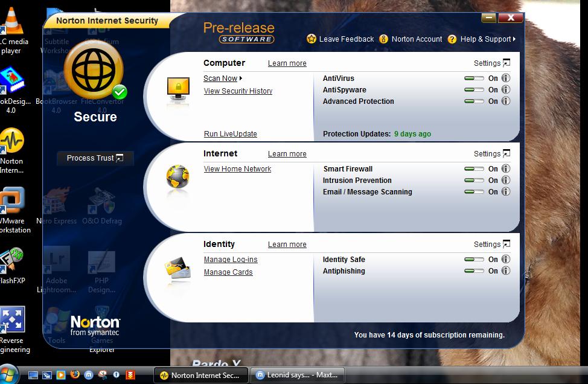Open View Security History

(x=238, y=91)
